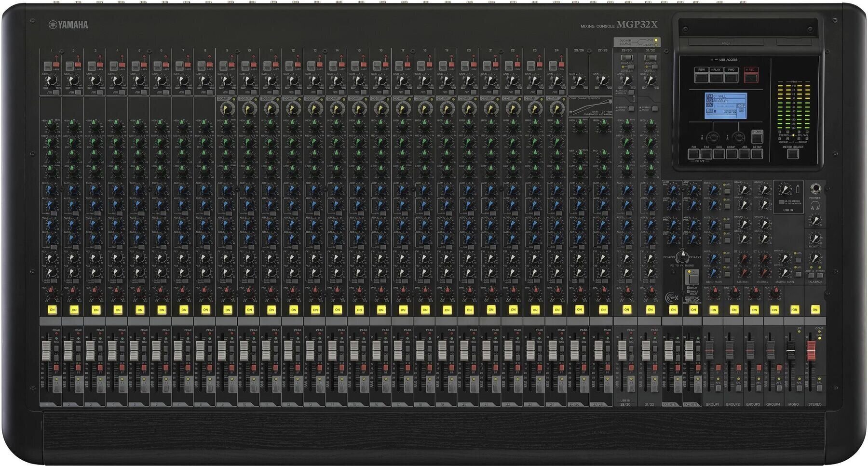Open the GEQ display page button
This screenshot has height=466, width=868.
[719, 154]
